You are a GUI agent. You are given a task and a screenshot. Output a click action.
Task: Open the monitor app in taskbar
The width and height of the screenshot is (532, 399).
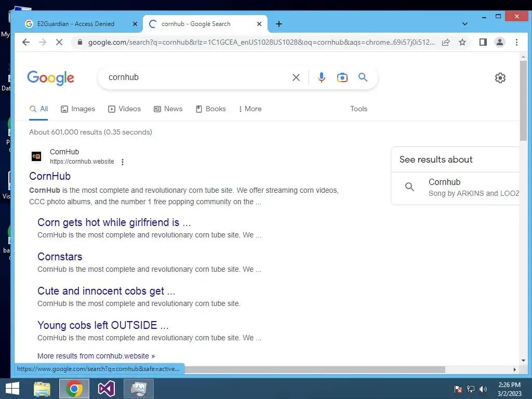point(138,389)
